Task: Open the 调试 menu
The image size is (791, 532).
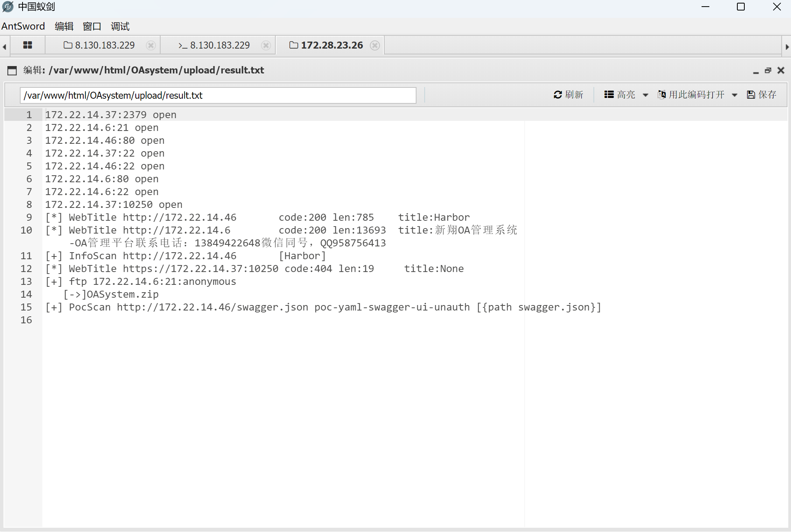Action: [120, 26]
